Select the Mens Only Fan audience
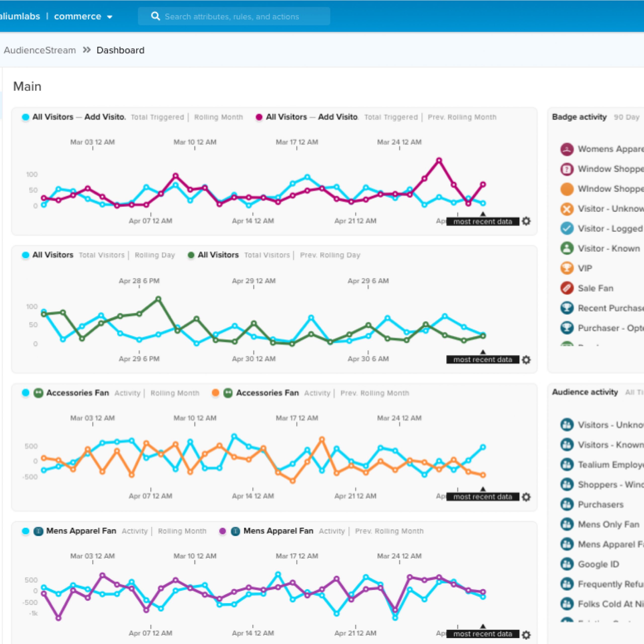 point(608,525)
